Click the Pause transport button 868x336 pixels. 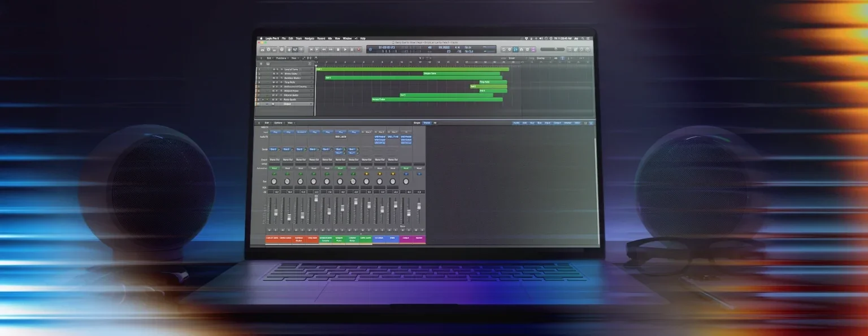point(352,50)
